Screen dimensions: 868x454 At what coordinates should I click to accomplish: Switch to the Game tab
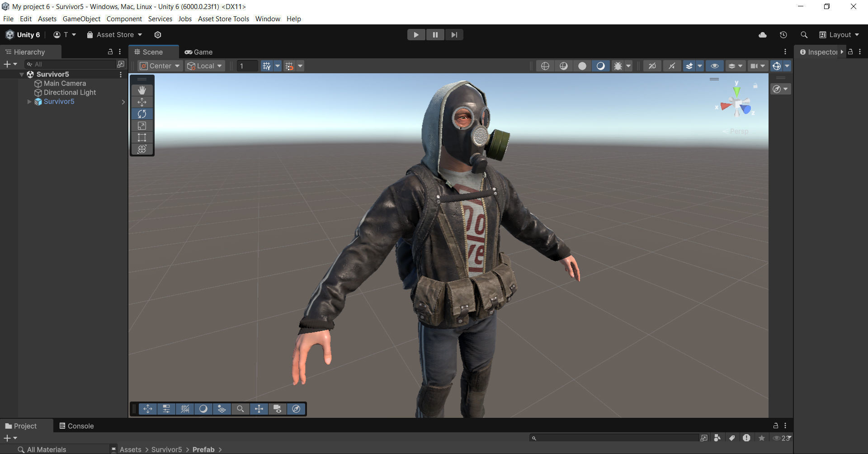198,52
